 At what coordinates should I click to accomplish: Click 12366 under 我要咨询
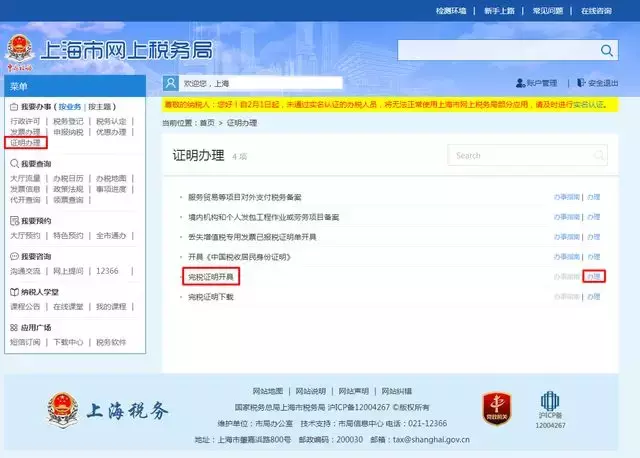click(107, 271)
